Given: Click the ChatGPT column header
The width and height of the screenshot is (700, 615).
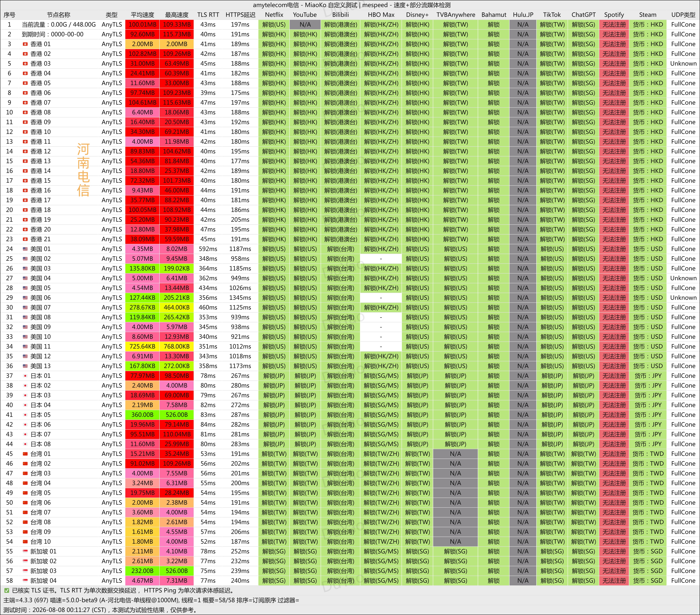Looking at the screenshot, I should point(584,15).
